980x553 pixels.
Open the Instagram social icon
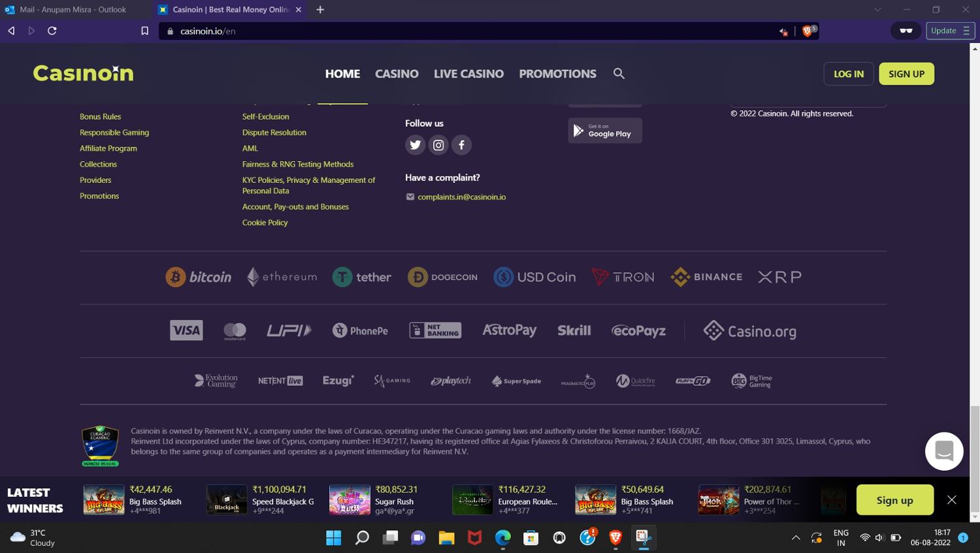(x=438, y=145)
